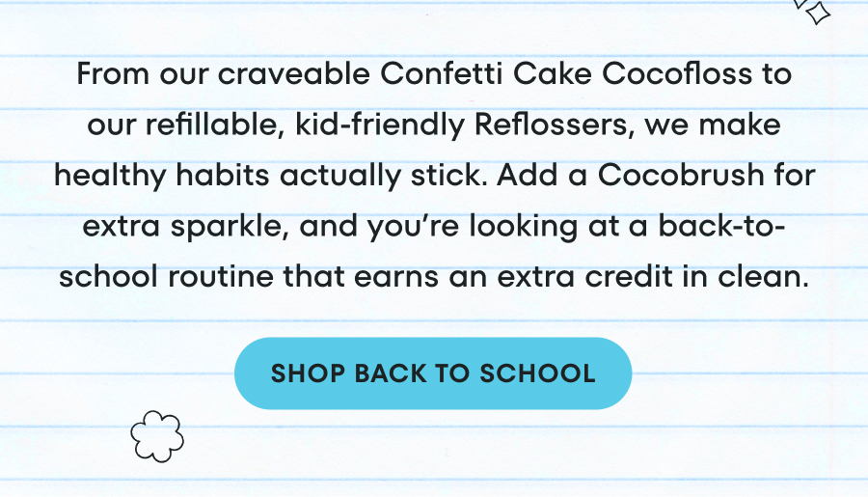This screenshot has width=868, height=497.
Task: Click the flower doodle icon
Action: [156, 435]
